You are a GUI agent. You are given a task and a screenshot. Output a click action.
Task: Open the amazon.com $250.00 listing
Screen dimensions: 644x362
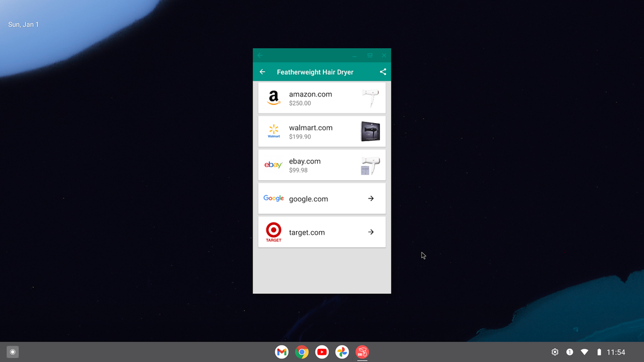311,98
